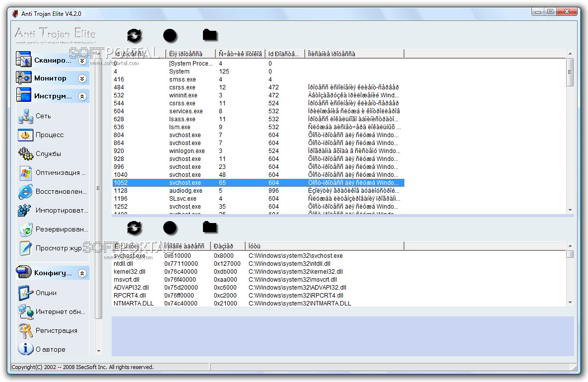This screenshot has height=382, width=588.
Task: Click path C:\Windows\system32\svchost.exe in module list
Action: click(x=296, y=255)
